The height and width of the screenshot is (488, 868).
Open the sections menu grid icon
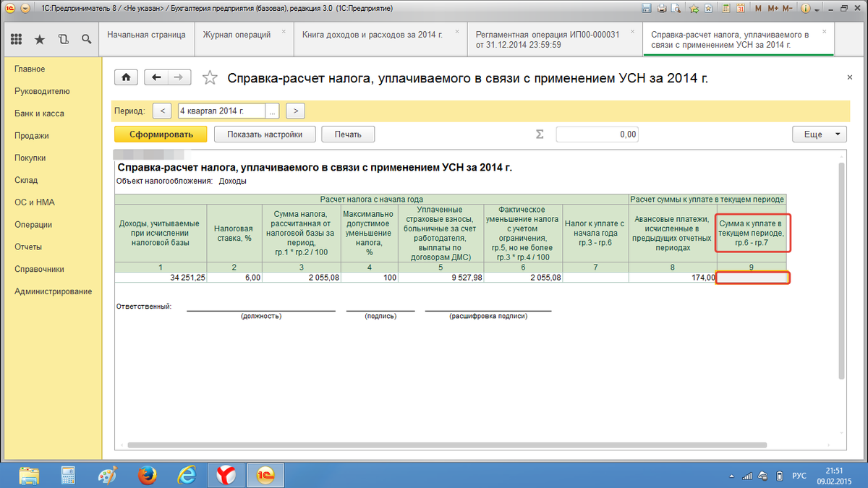(x=17, y=39)
